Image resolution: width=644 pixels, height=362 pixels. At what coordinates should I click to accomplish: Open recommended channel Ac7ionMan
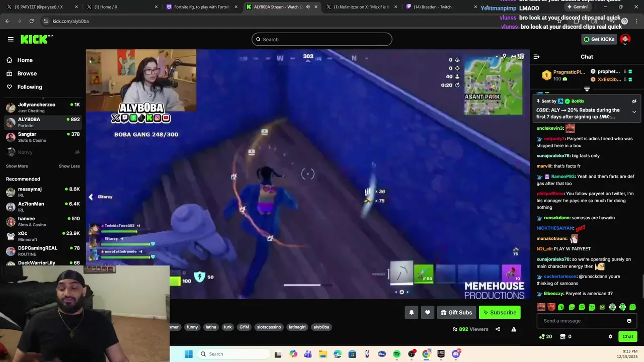(x=43, y=207)
